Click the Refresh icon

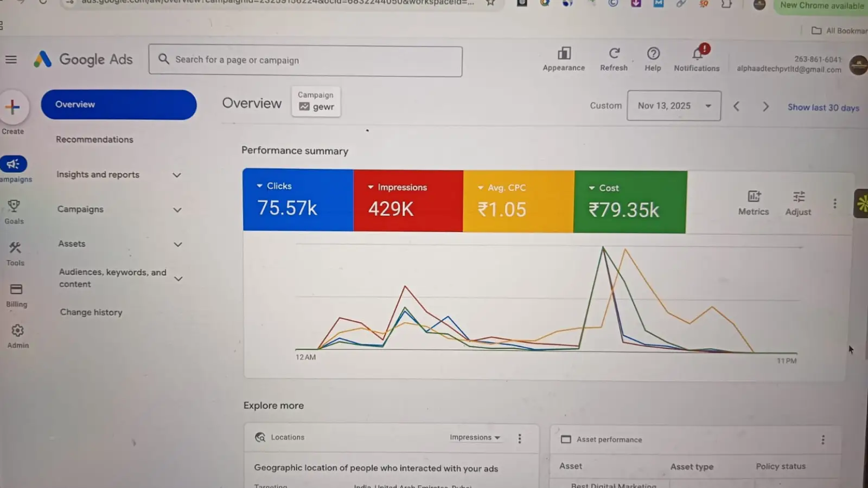[x=614, y=54]
